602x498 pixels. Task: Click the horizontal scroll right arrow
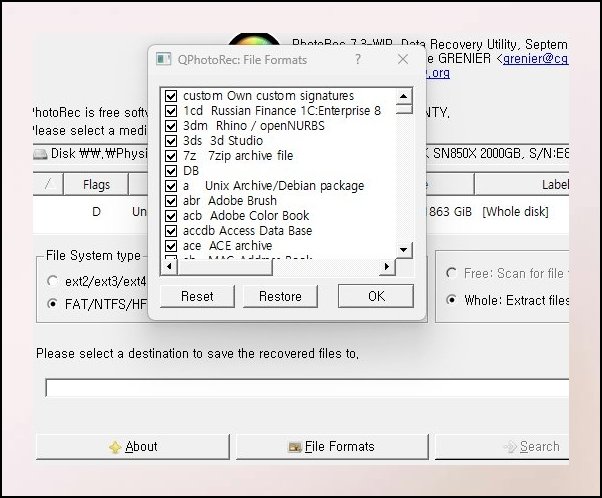[x=387, y=266]
